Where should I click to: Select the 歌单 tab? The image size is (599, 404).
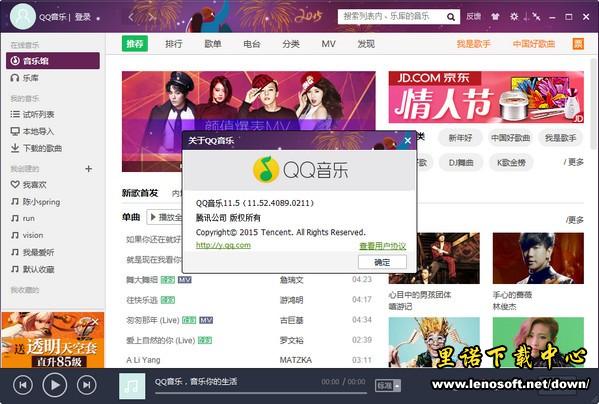[213, 44]
